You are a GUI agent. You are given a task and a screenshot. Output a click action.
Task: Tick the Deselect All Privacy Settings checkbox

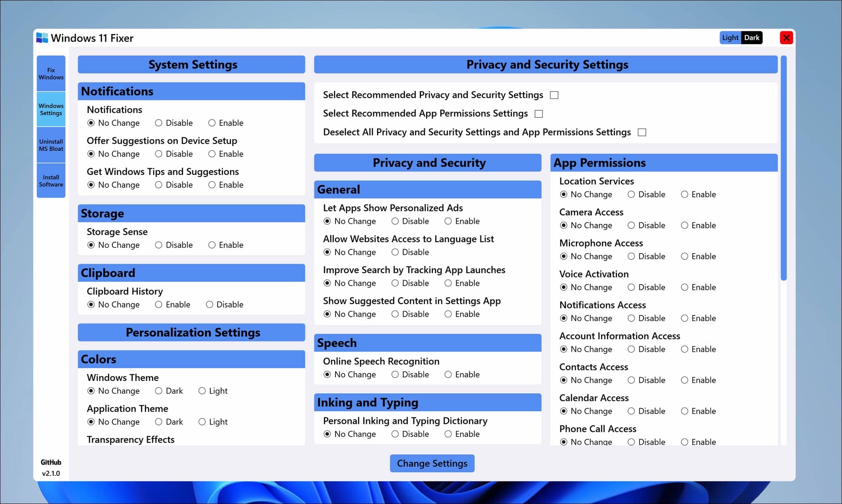pyautogui.click(x=642, y=133)
